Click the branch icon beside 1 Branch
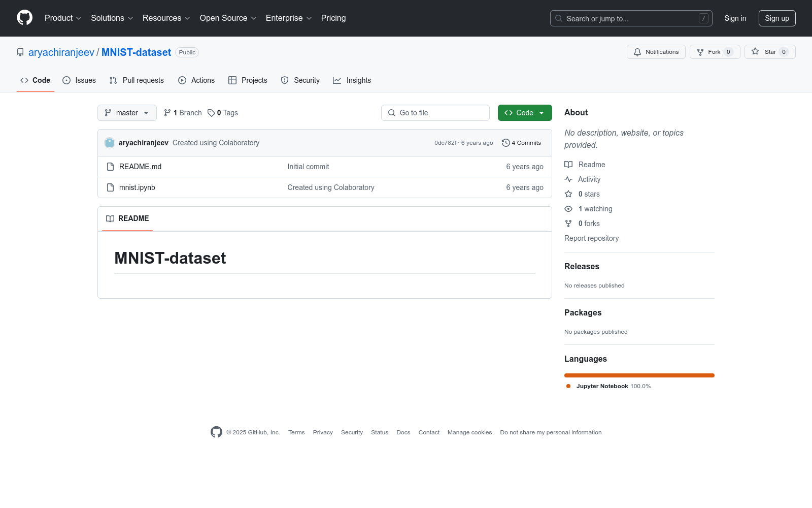Viewport: 812px width, 508px height. [167, 113]
